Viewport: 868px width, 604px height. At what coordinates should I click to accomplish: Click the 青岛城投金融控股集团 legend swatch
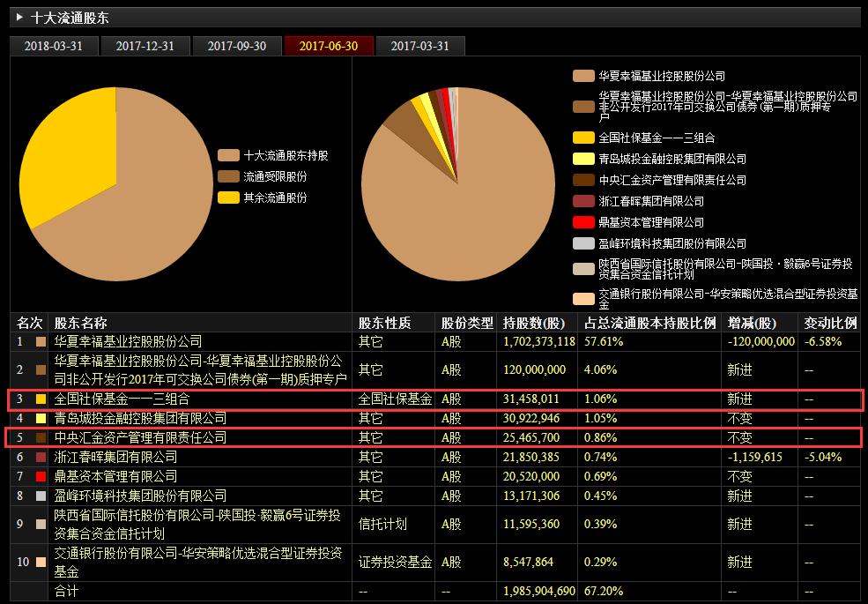582,159
